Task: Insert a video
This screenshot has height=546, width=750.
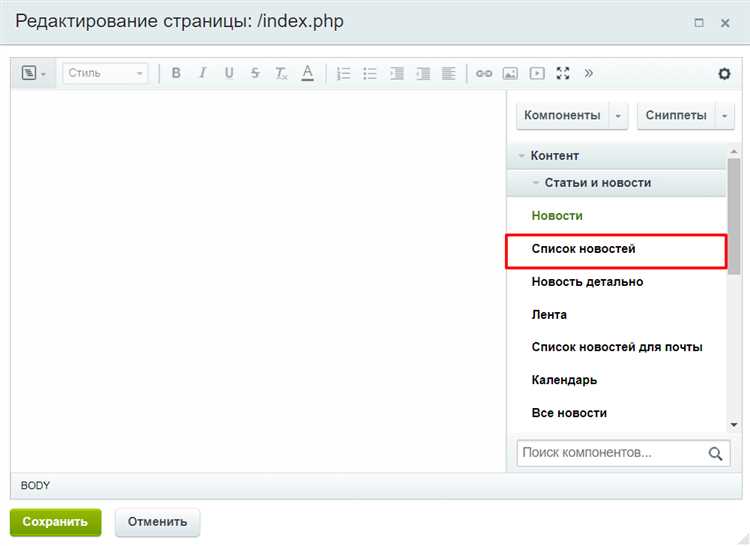Action: (x=537, y=73)
